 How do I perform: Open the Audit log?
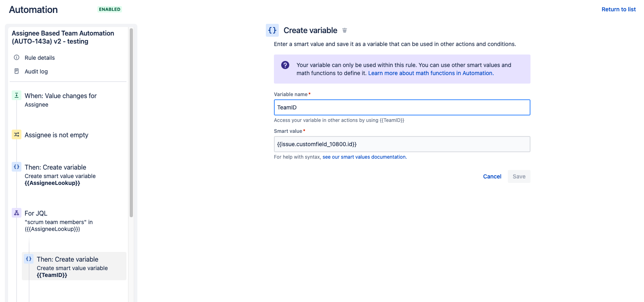[36, 71]
